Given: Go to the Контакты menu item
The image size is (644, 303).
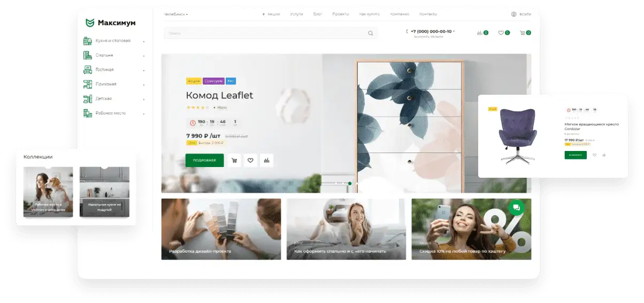Looking at the screenshot, I should [x=428, y=14].
